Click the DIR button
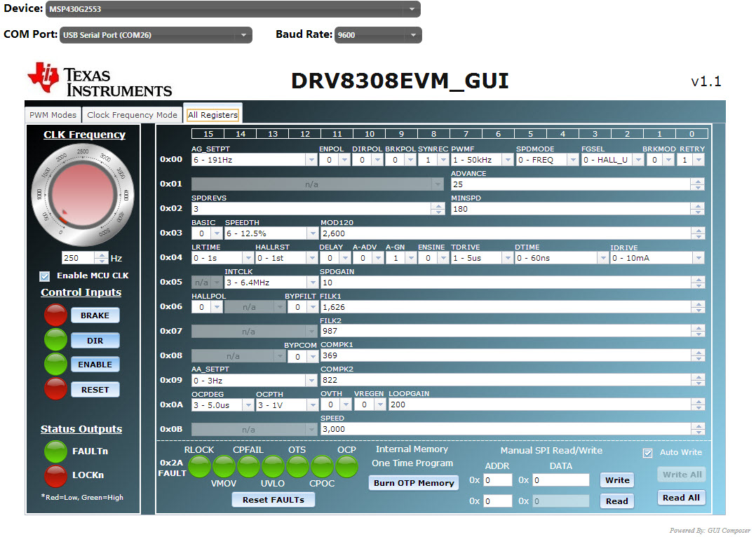Screen dimensions: 756x537 coord(95,340)
